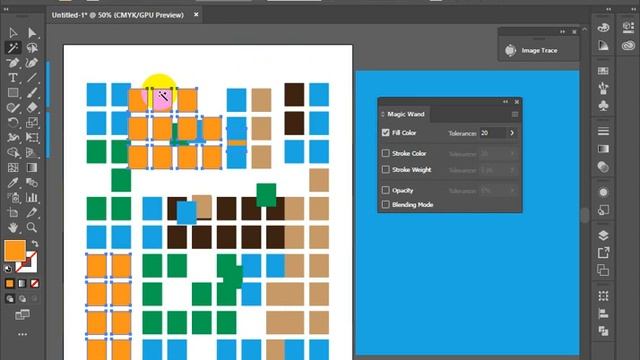The height and width of the screenshot is (360, 640).
Task: Check Blending Mode option
Action: [385, 204]
